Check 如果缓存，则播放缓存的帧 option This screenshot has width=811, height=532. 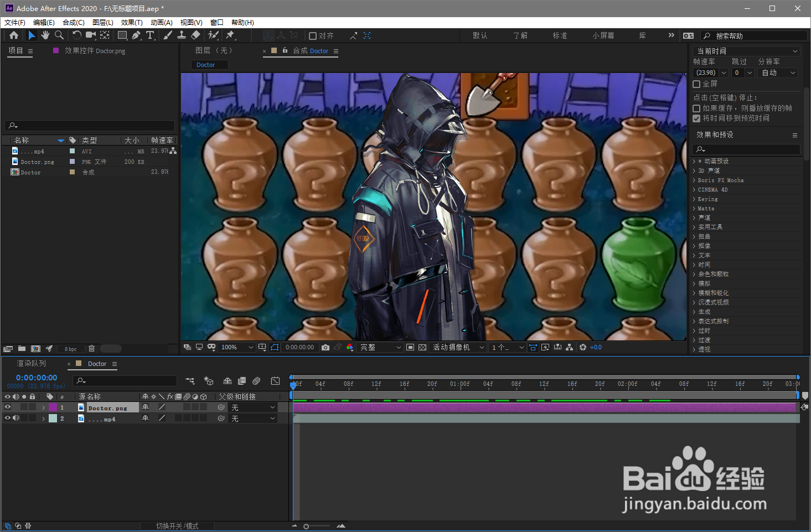(696, 109)
